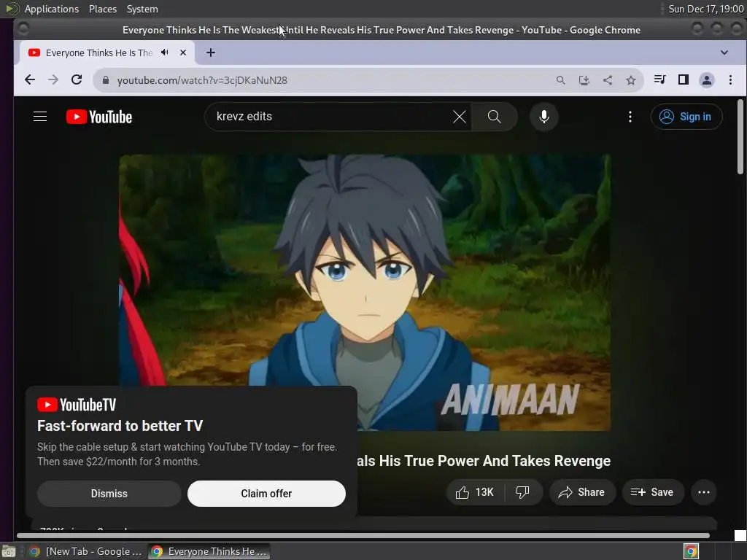Screen dimensions: 747x560
Task: Share this page icon in address bar
Action: coord(608,80)
